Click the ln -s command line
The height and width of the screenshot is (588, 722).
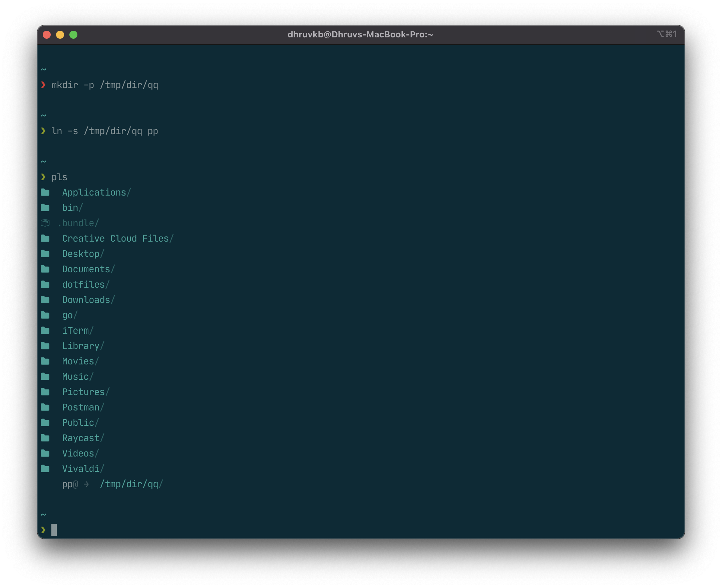pos(105,131)
